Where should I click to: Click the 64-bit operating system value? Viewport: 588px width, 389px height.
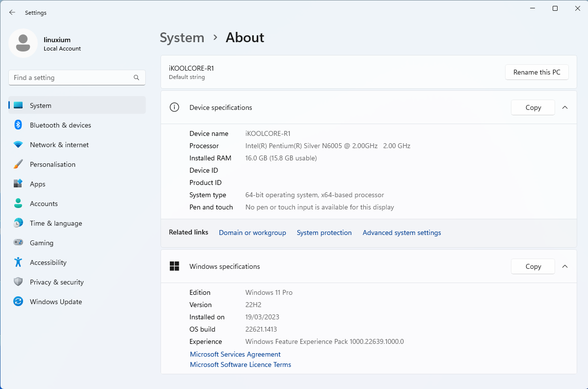click(315, 195)
